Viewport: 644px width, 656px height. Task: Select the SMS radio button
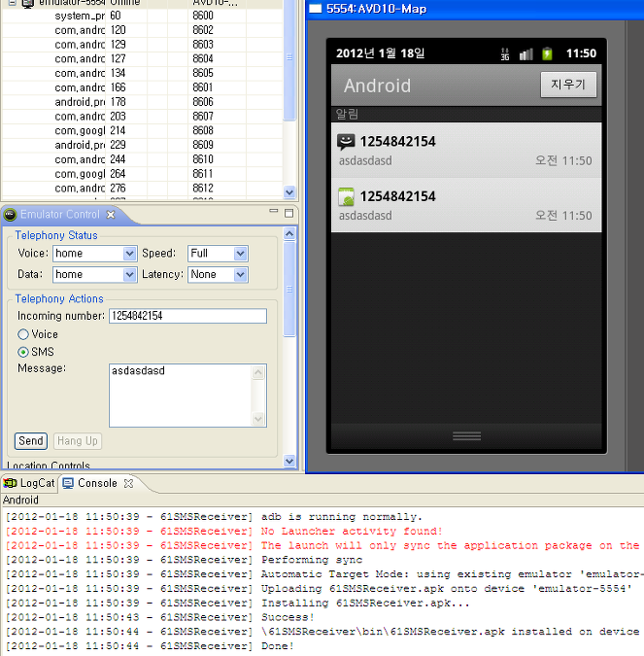click(x=23, y=352)
